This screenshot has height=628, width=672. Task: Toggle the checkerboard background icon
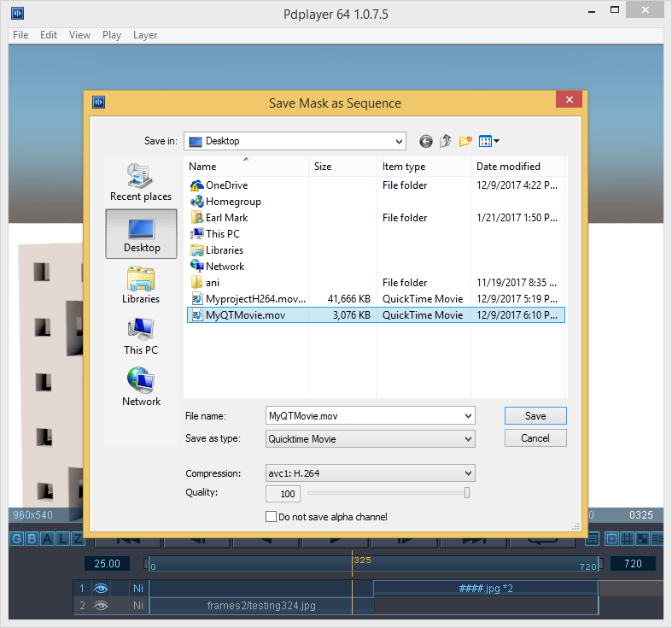(x=642, y=538)
